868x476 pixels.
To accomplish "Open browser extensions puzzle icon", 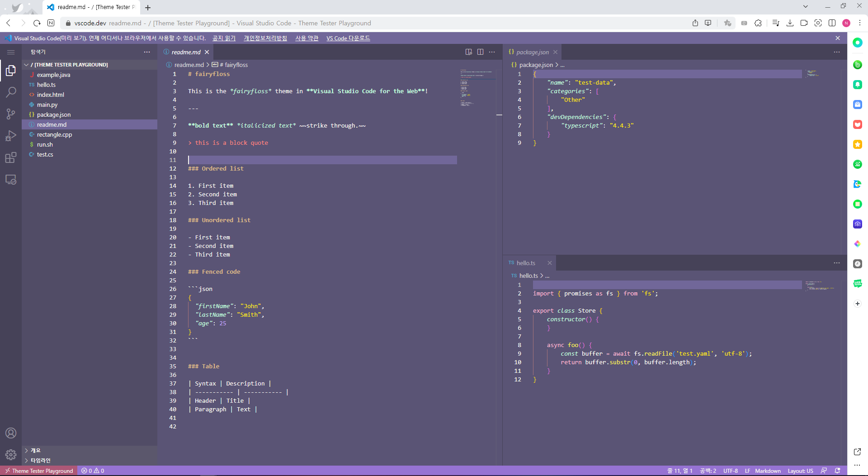I will [758, 23].
